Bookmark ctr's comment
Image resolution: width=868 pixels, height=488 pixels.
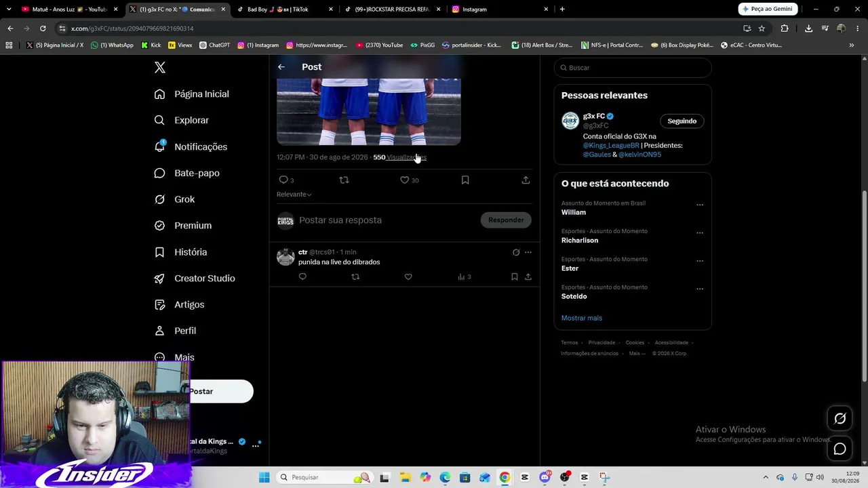pyautogui.click(x=515, y=277)
